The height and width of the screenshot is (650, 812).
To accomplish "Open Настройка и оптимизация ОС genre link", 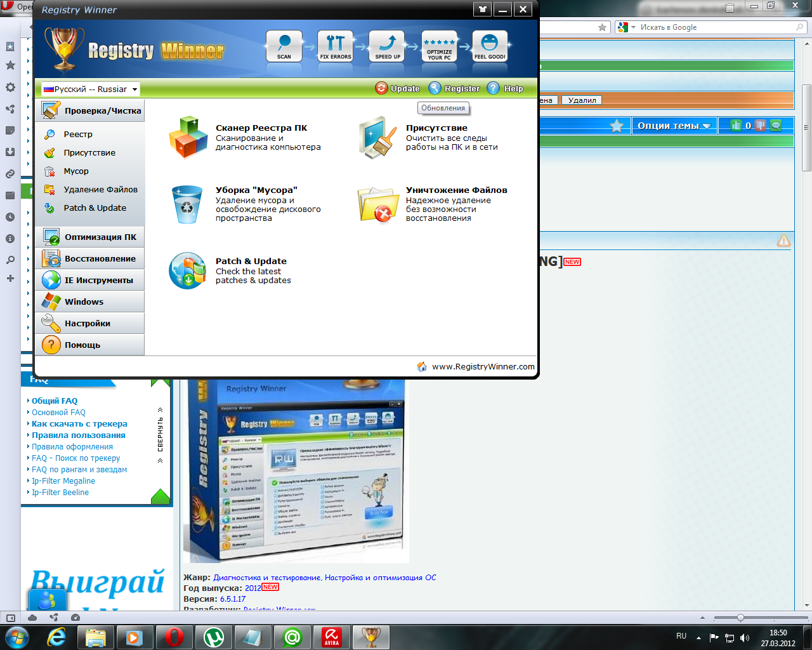I will click(381, 578).
